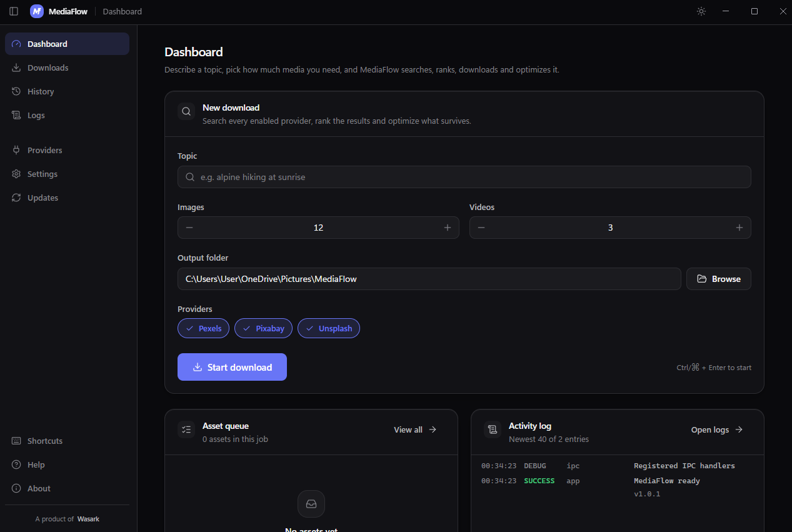The width and height of the screenshot is (792, 532).
Task: Click the Topic search field
Action: point(464,177)
